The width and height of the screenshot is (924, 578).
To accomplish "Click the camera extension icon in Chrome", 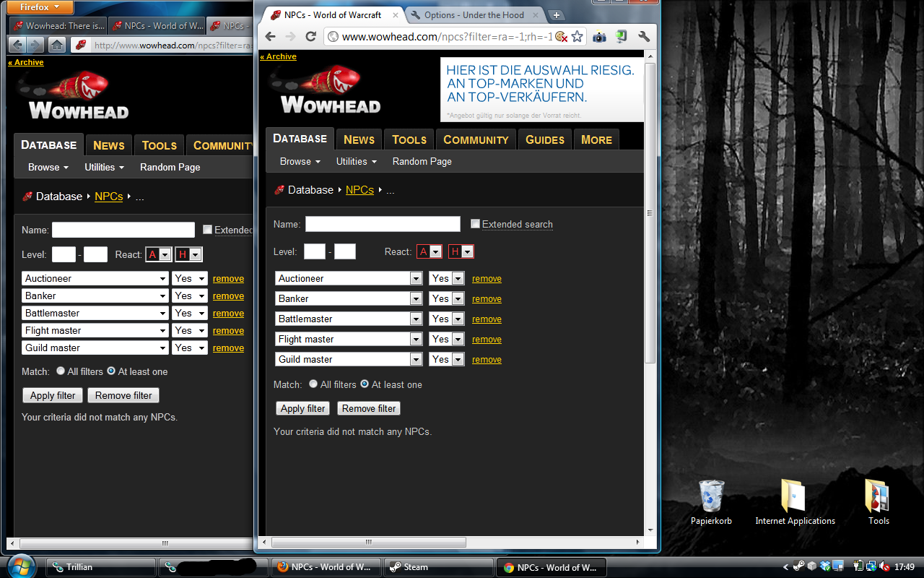I will point(599,36).
